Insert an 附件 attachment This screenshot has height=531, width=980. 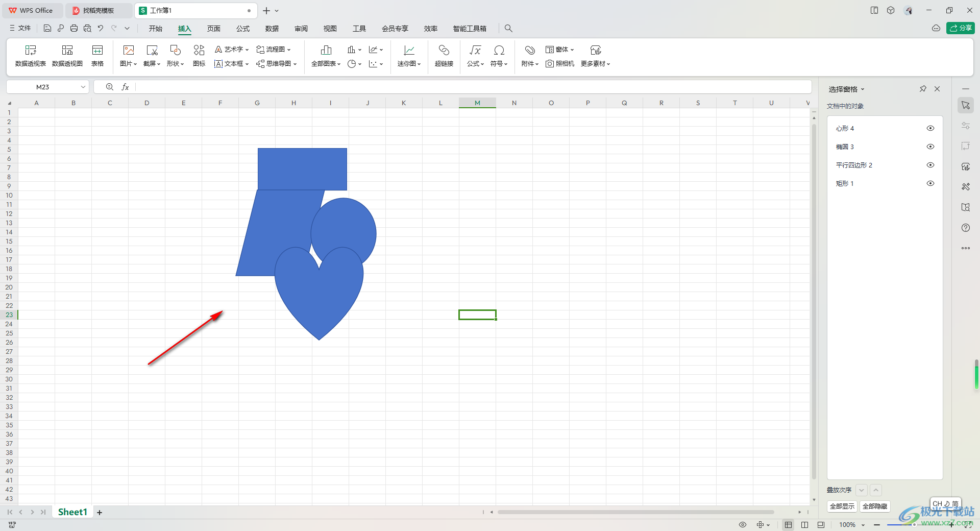click(530, 56)
